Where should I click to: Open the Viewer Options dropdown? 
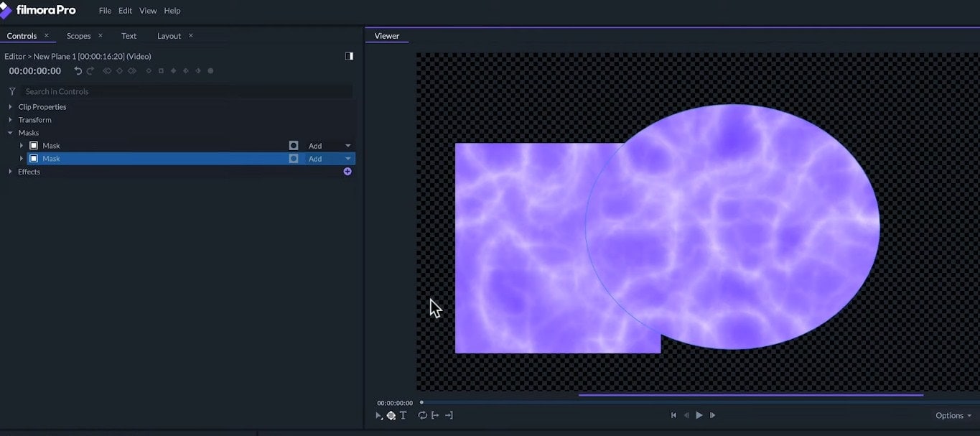pyautogui.click(x=953, y=415)
